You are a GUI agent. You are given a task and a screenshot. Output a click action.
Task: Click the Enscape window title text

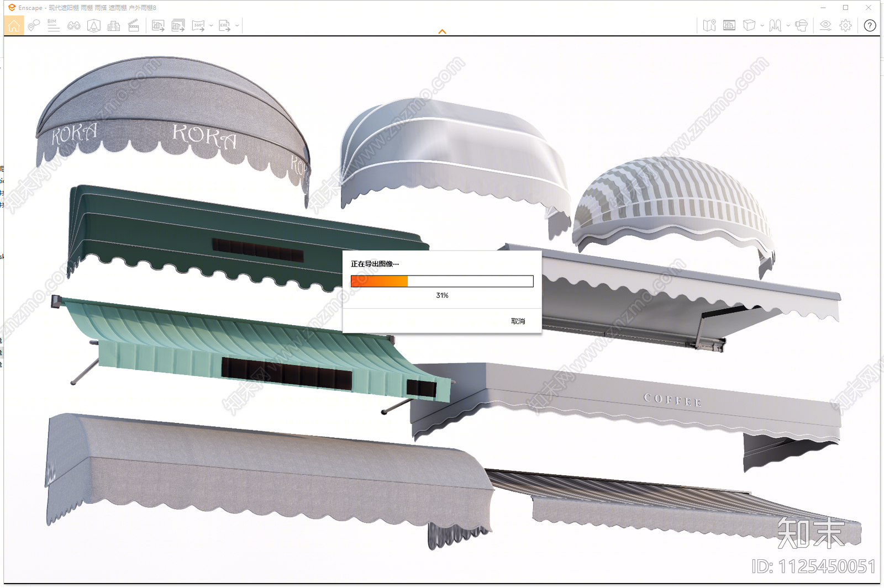tap(87, 8)
